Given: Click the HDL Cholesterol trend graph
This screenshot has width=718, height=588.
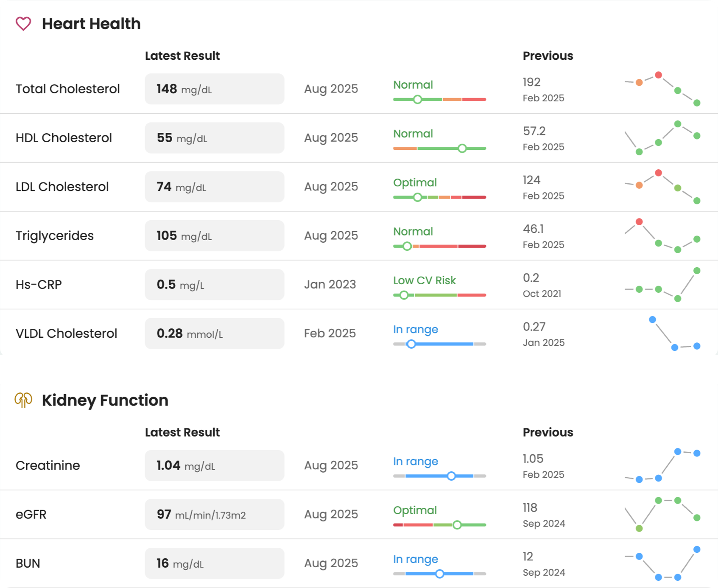Looking at the screenshot, I should coord(662,138).
